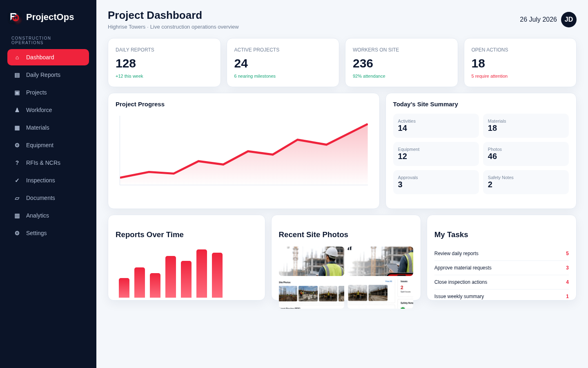Image resolution: width=588 pixels, height=368 pixels.
Task: Open first site photo with hard-hat worker
Action: click(x=312, y=261)
